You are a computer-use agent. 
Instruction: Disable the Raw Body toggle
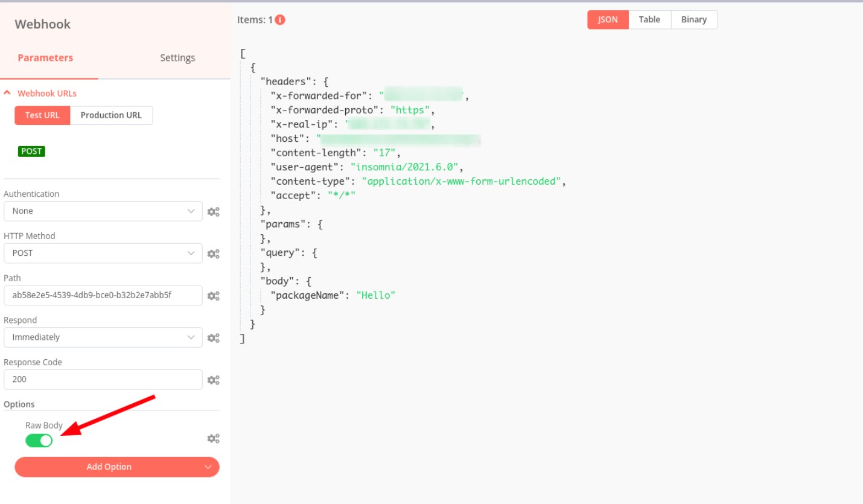tap(39, 441)
